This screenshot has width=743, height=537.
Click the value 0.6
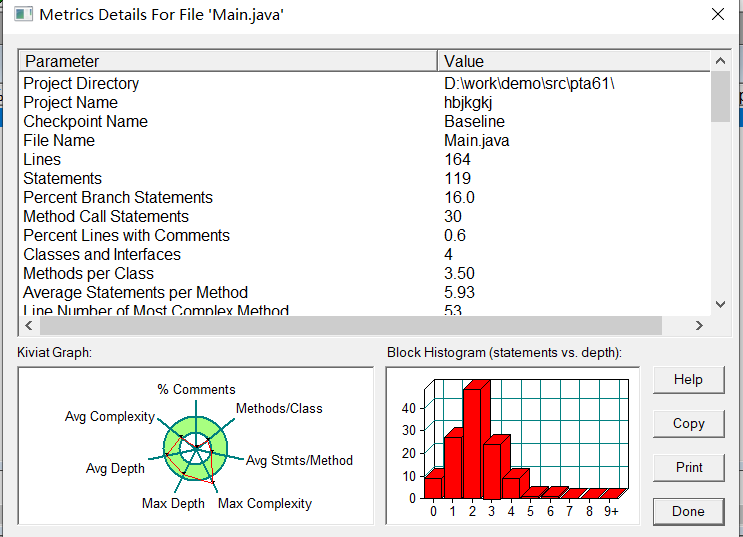[455, 235]
